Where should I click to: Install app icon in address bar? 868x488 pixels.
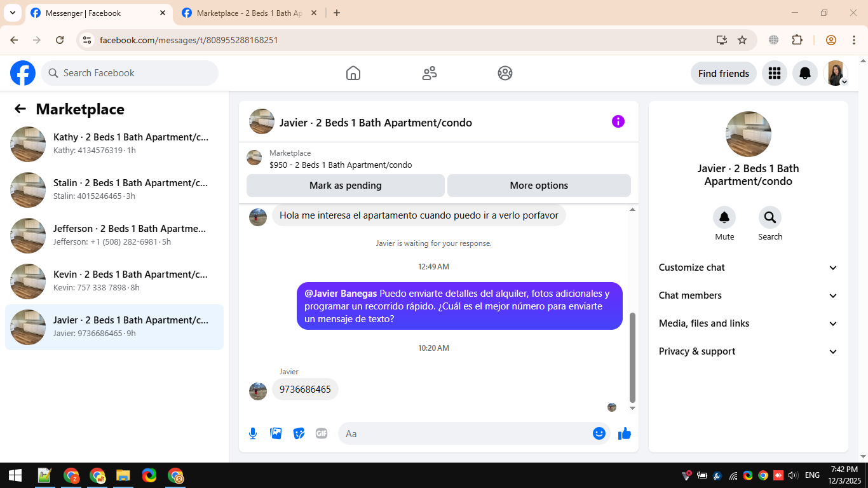(722, 40)
